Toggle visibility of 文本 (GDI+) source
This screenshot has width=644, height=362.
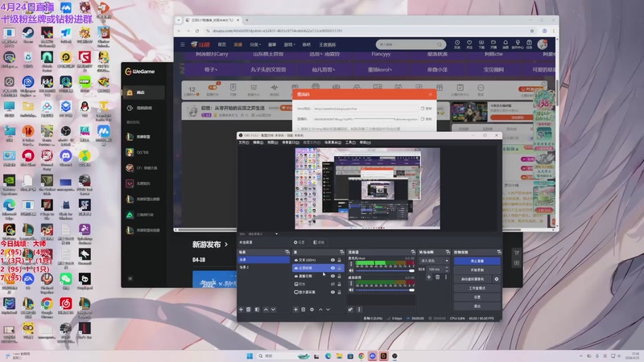[x=332, y=260]
